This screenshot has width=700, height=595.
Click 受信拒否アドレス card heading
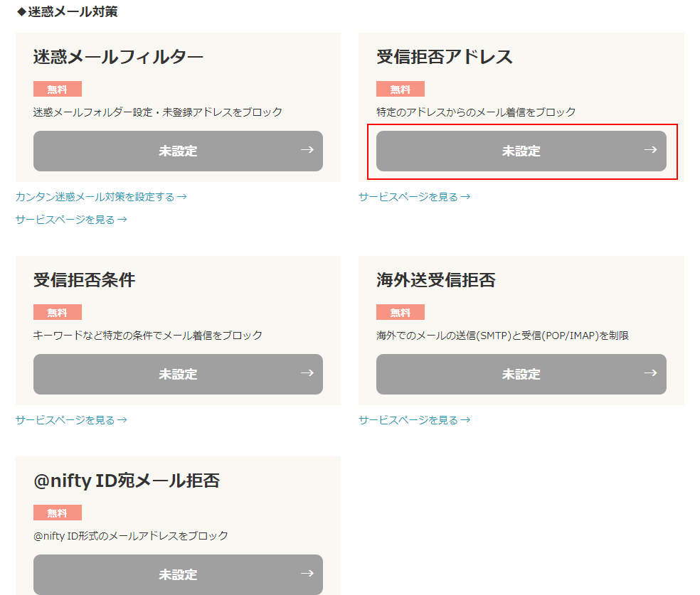445,57
